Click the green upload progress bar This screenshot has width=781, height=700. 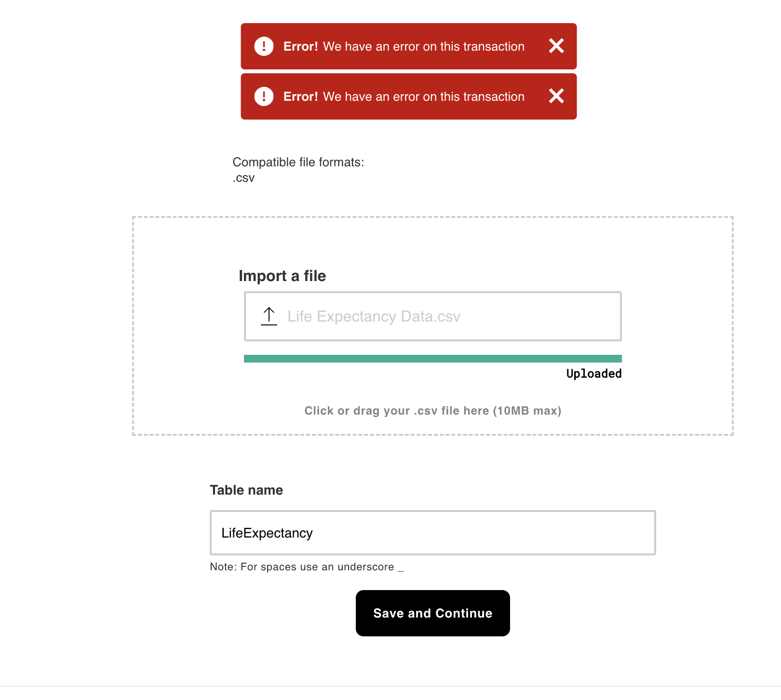pyautogui.click(x=432, y=358)
